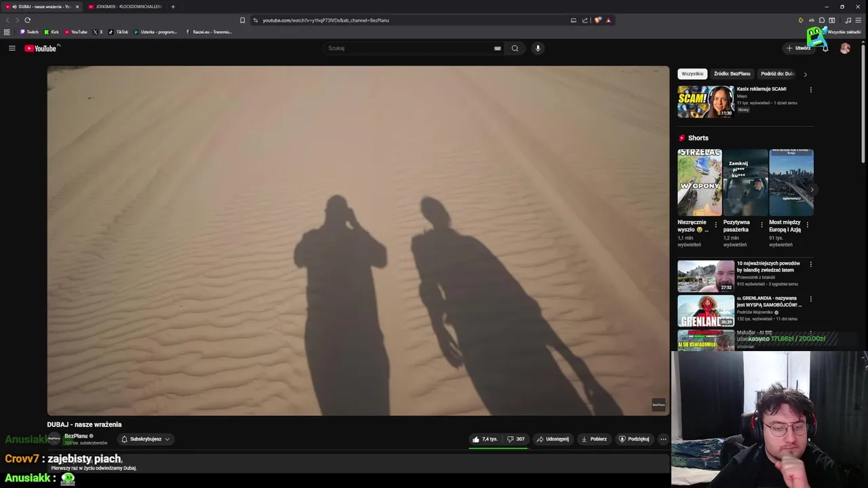Open YouTube notifications bell
The height and width of the screenshot is (488, 868).
tap(825, 48)
